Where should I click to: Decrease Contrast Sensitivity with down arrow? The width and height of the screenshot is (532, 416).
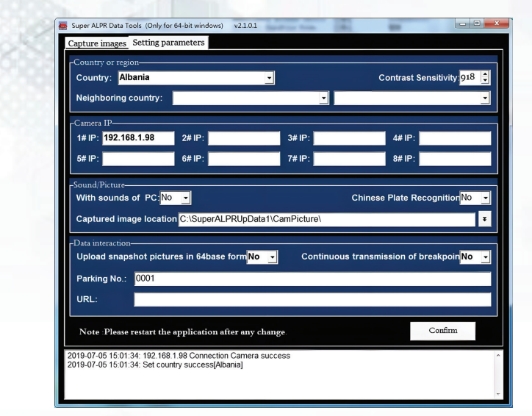(486, 81)
